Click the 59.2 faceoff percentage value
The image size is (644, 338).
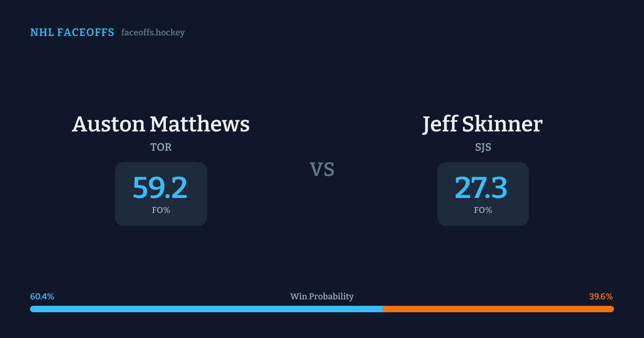pyautogui.click(x=160, y=188)
